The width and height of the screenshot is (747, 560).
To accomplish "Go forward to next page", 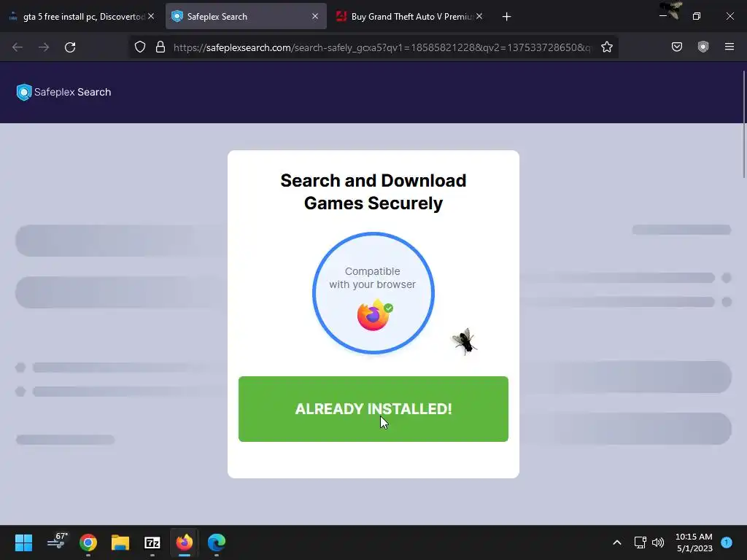I will pyautogui.click(x=44, y=47).
